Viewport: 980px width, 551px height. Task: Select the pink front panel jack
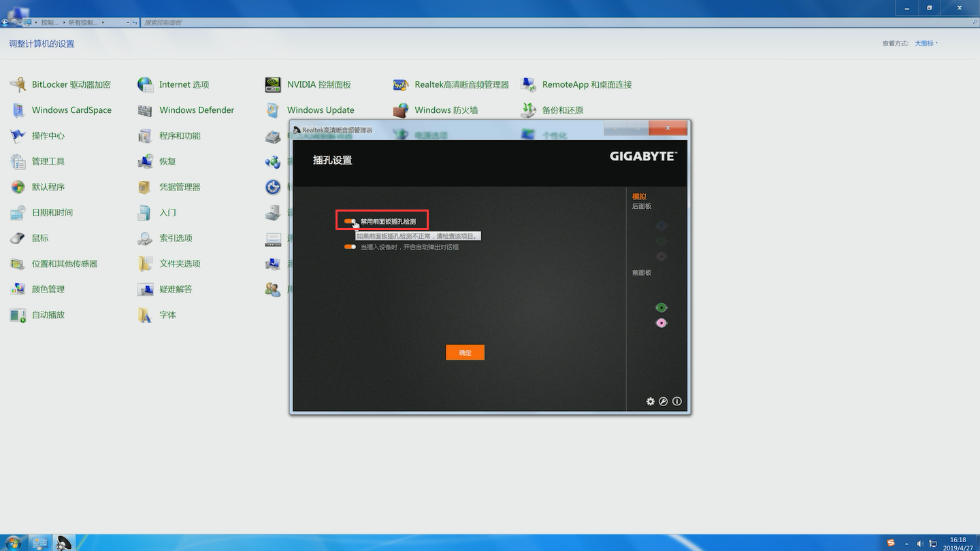click(x=661, y=323)
